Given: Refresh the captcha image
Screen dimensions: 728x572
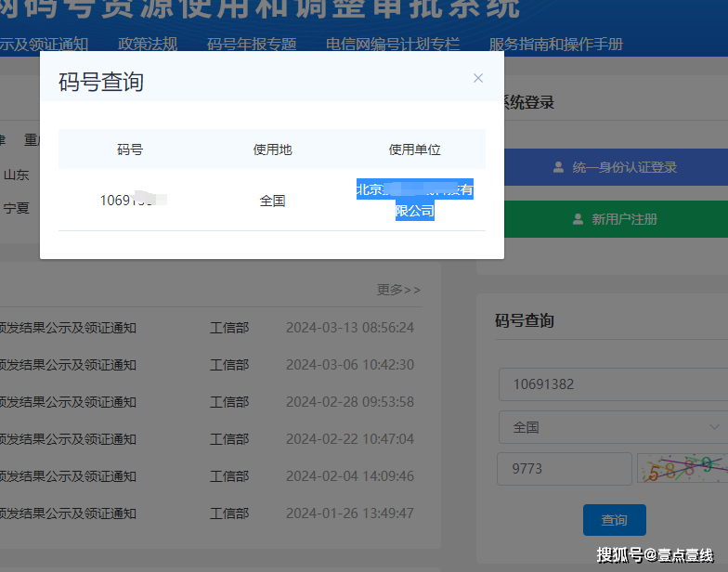Looking at the screenshot, I should (682, 468).
